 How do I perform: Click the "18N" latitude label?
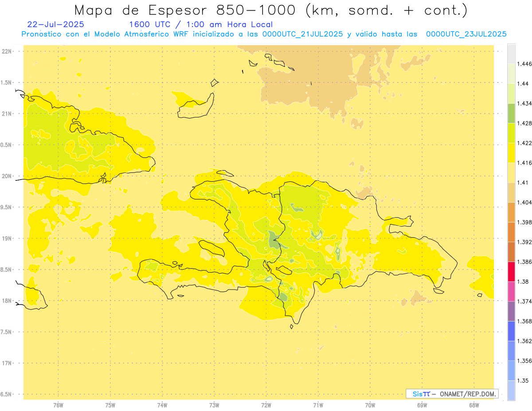(6, 301)
